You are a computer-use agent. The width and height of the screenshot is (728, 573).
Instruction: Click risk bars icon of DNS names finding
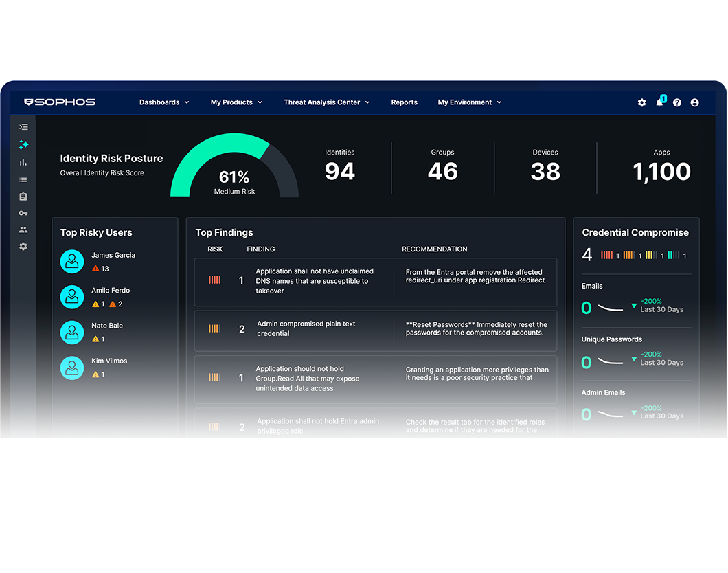pos(214,280)
